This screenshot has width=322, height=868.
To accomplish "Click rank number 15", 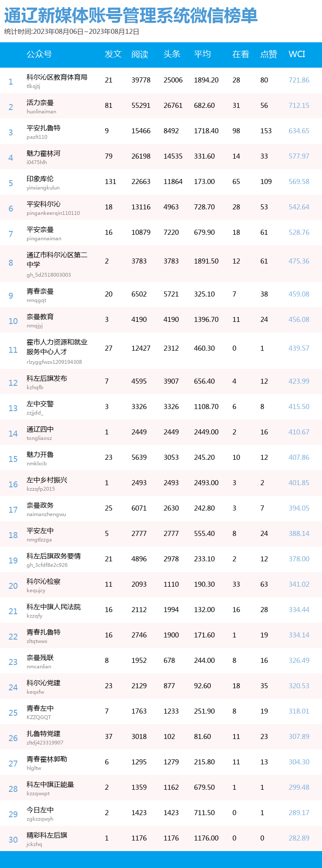I will [13, 459].
